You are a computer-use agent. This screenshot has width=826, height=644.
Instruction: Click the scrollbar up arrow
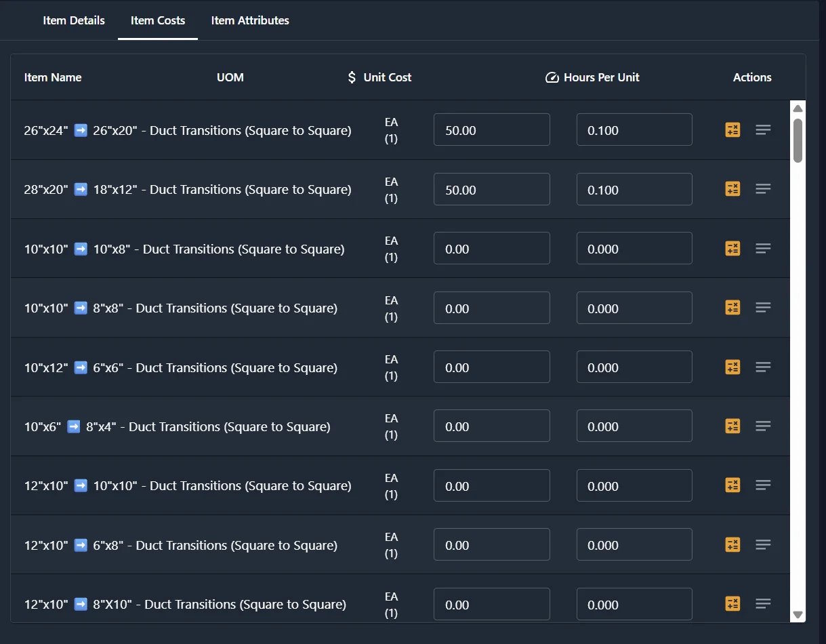pyautogui.click(x=798, y=108)
